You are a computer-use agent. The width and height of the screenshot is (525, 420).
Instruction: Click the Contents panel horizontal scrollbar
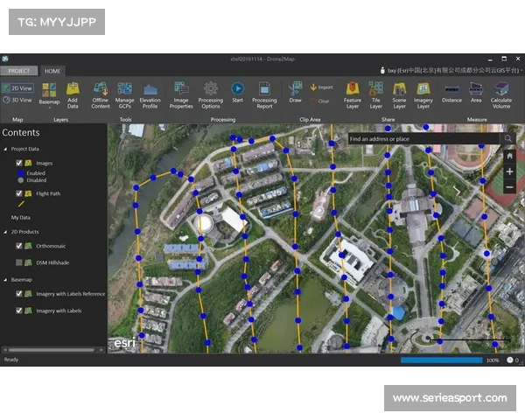pyautogui.click(x=52, y=350)
